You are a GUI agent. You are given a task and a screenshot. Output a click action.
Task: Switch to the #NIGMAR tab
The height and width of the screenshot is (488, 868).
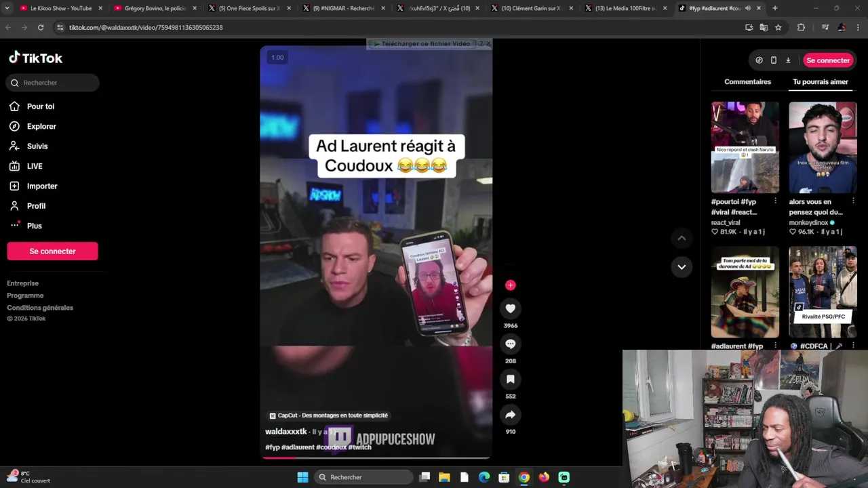click(343, 8)
